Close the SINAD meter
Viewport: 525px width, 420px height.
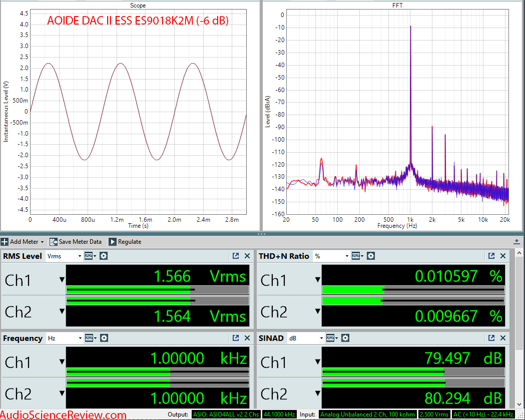point(503,338)
